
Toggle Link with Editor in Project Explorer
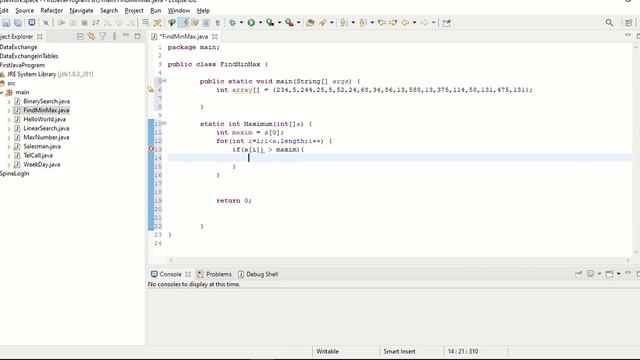91,36
